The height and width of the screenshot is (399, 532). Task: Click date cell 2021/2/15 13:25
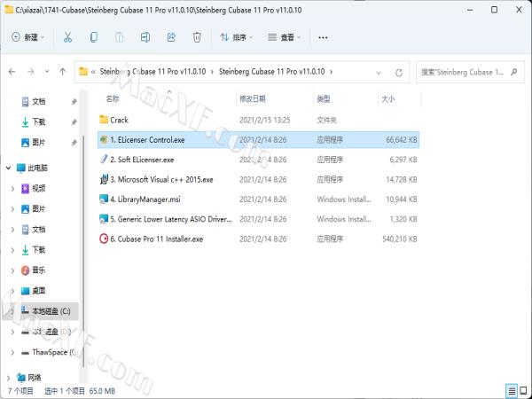(264, 120)
